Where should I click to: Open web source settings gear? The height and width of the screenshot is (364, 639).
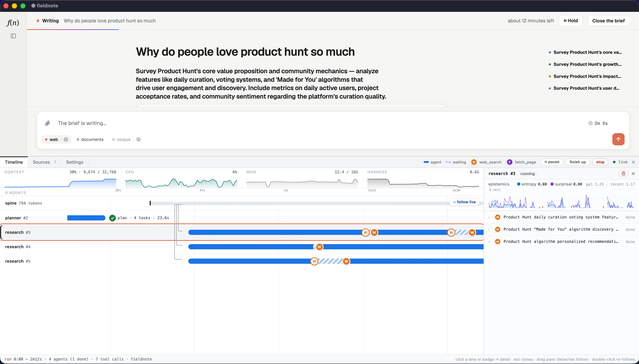point(66,139)
